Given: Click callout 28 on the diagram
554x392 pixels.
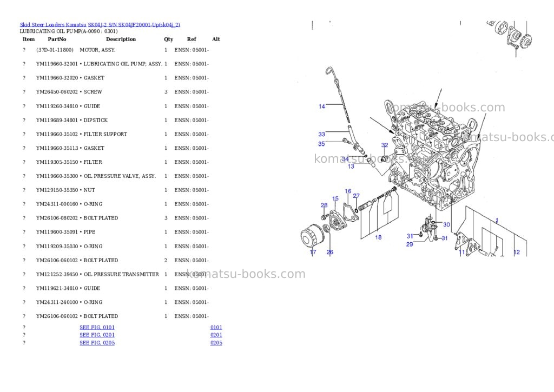Looking at the screenshot, I should [x=324, y=205].
